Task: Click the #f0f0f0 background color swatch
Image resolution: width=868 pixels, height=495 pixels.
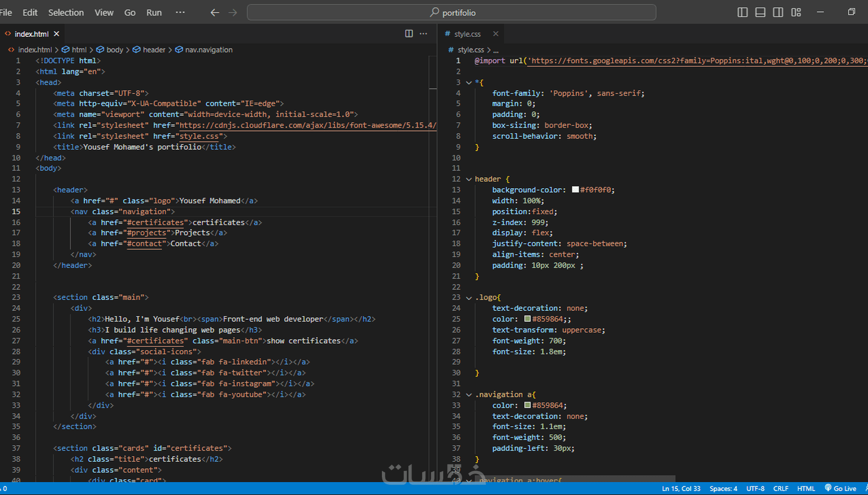Action: tap(575, 190)
